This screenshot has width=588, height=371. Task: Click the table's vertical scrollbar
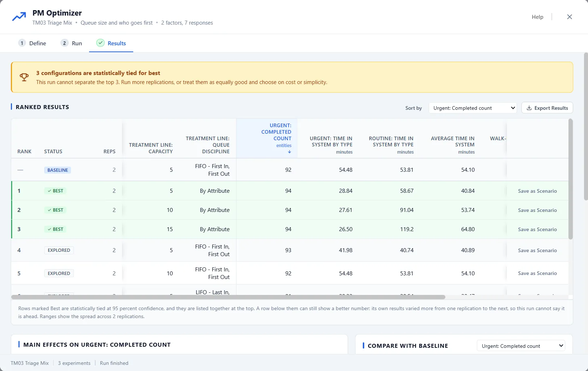pyautogui.click(x=571, y=179)
